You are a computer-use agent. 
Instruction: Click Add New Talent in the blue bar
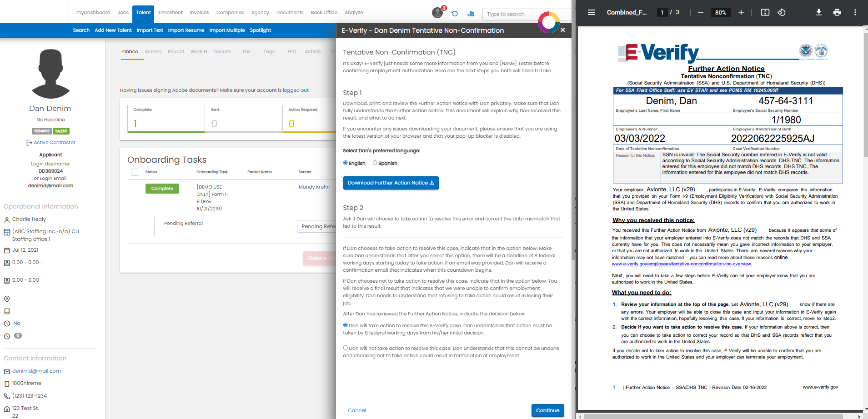(113, 30)
